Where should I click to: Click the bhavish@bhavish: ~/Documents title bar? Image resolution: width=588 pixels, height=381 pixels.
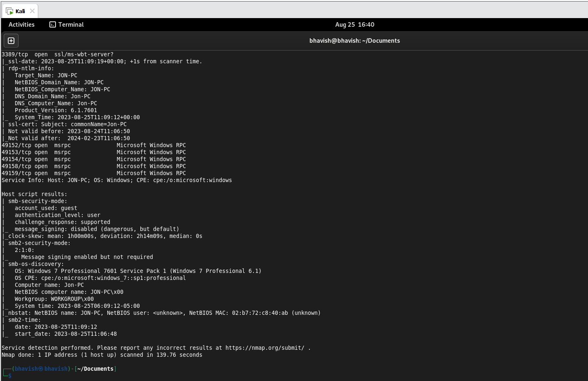(x=354, y=40)
